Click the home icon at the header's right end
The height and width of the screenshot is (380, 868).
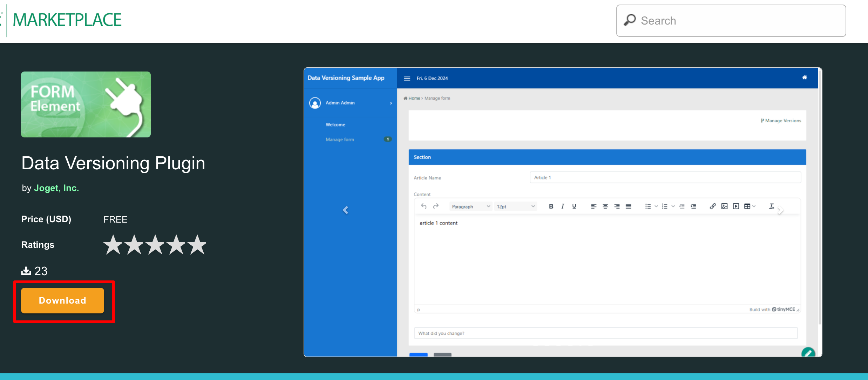point(805,77)
